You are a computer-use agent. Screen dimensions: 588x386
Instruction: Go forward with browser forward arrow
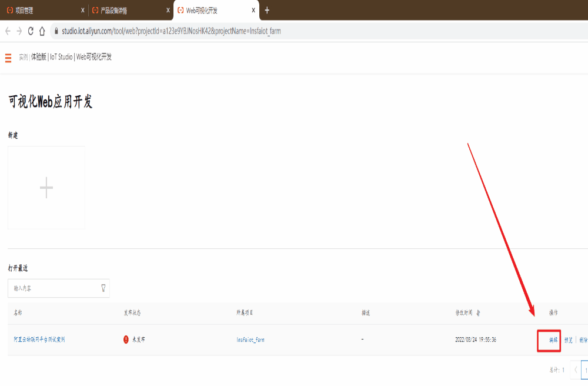click(19, 31)
